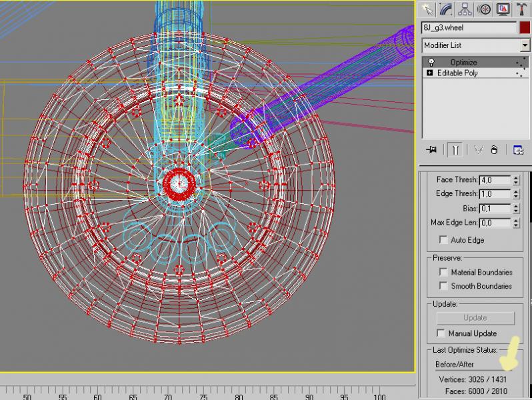
Task: Switch to the Hierarchy panel icon
Action: [465, 9]
